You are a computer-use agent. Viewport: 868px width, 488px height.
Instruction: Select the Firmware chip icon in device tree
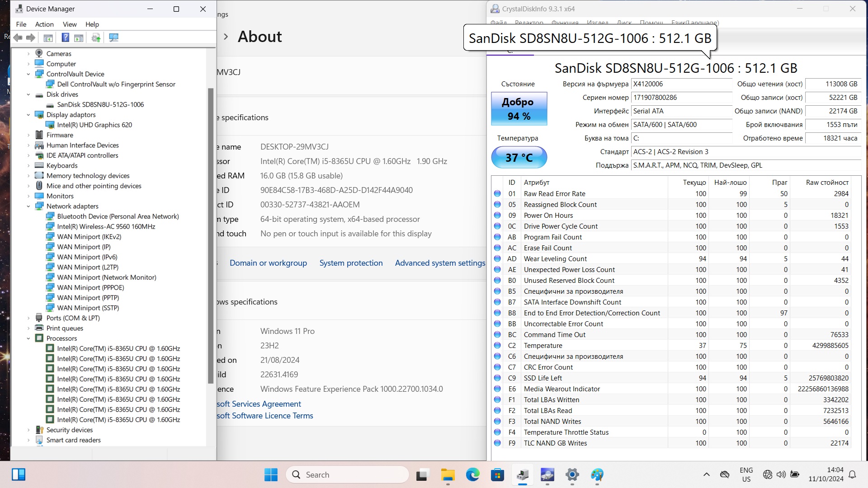pos(39,135)
